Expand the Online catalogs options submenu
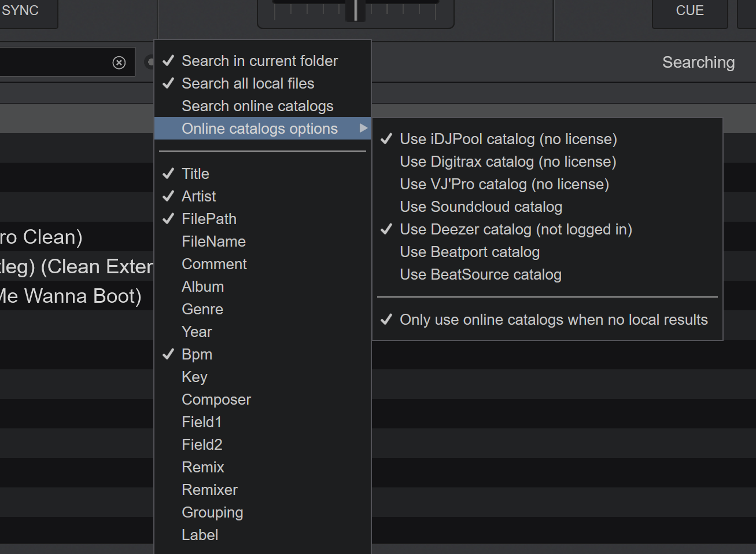The image size is (756, 554). [263, 129]
